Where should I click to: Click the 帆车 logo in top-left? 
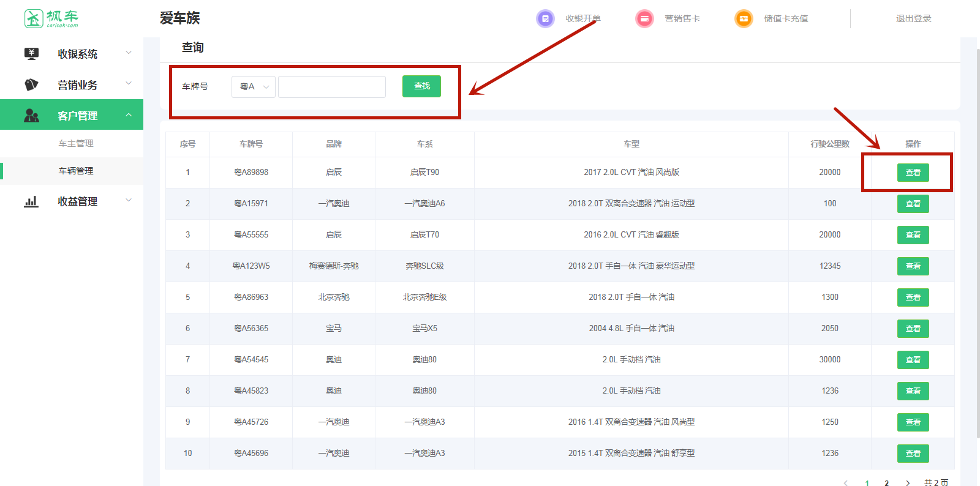tap(51, 18)
